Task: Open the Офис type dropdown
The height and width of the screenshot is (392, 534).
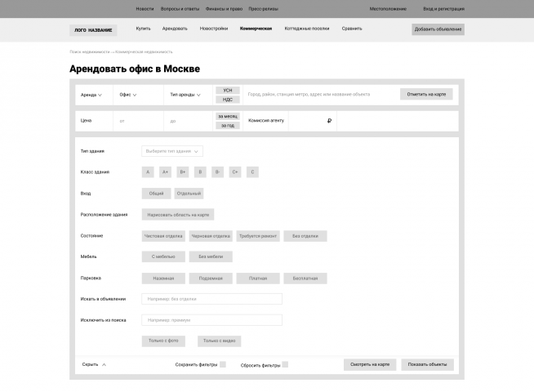Action: tap(128, 95)
